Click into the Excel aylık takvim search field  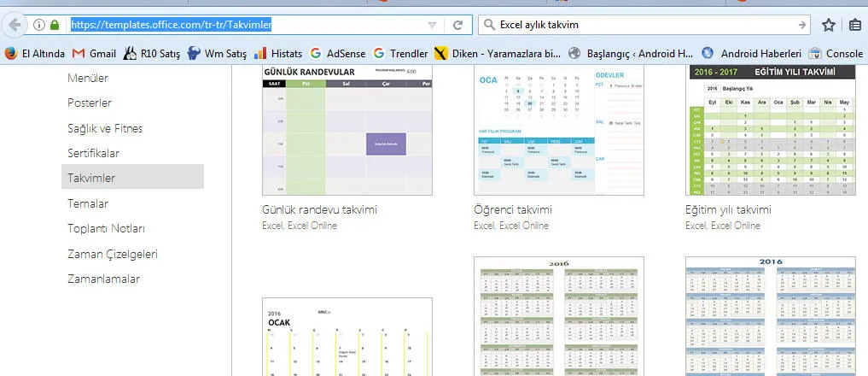[x=640, y=25]
